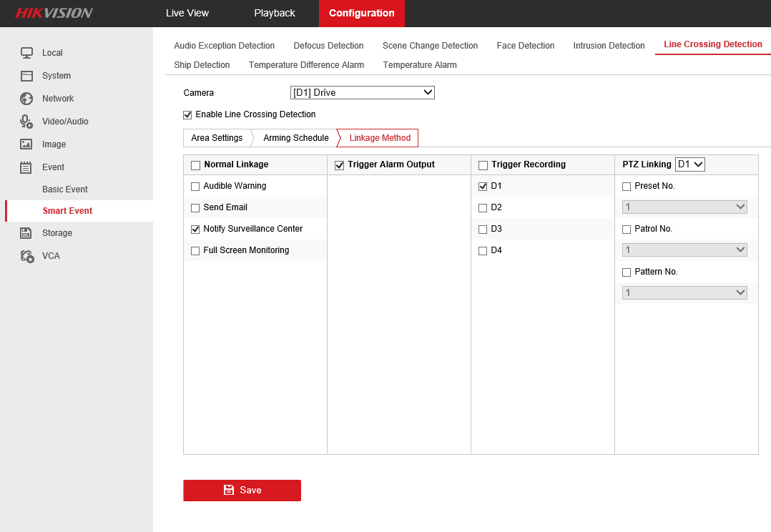771x532 pixels.
Task: Click the Image icon in sidebar
Action: coord(26,144)
